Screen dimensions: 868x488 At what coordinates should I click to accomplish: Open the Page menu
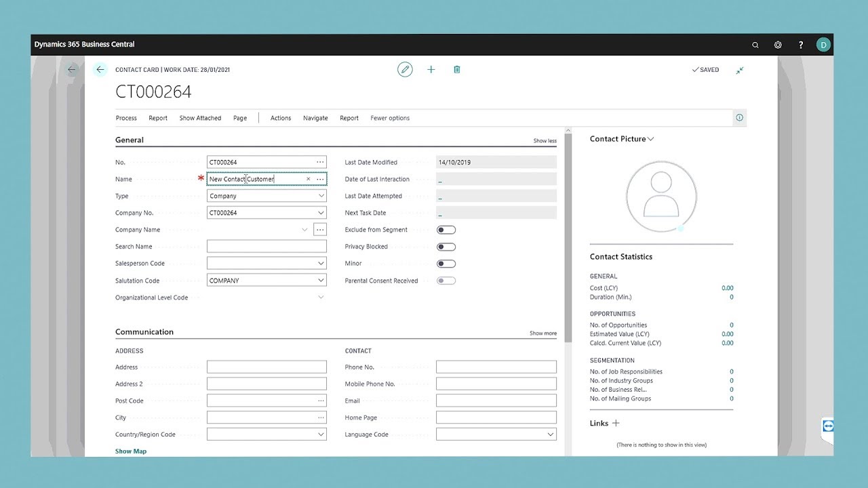coord(240,118)
